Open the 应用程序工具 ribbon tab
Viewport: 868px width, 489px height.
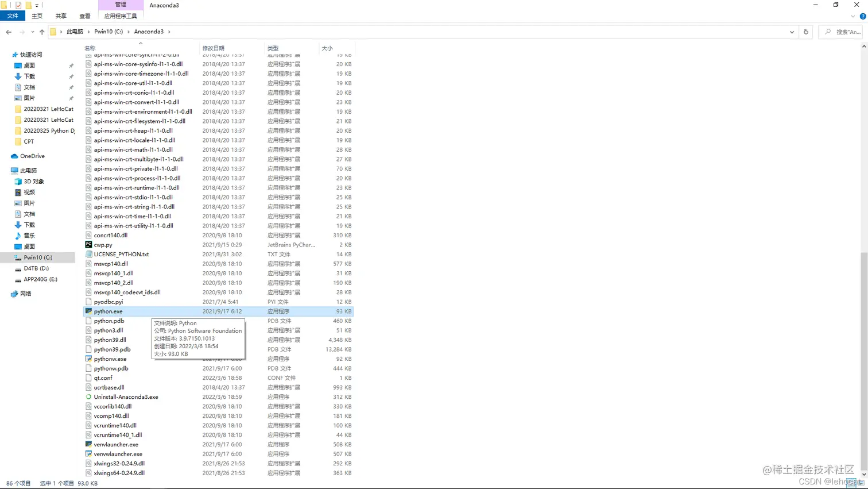[x=121, y=16]
